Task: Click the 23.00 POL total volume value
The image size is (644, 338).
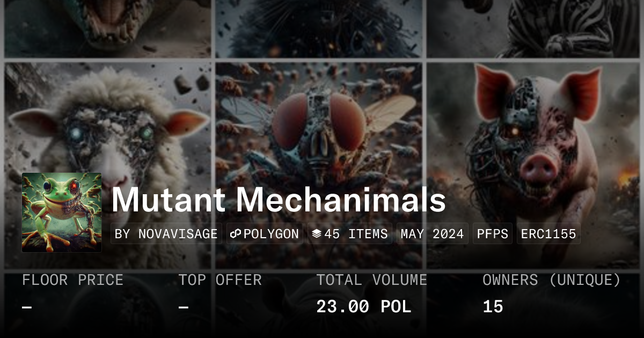Action: tap(363, 307)
